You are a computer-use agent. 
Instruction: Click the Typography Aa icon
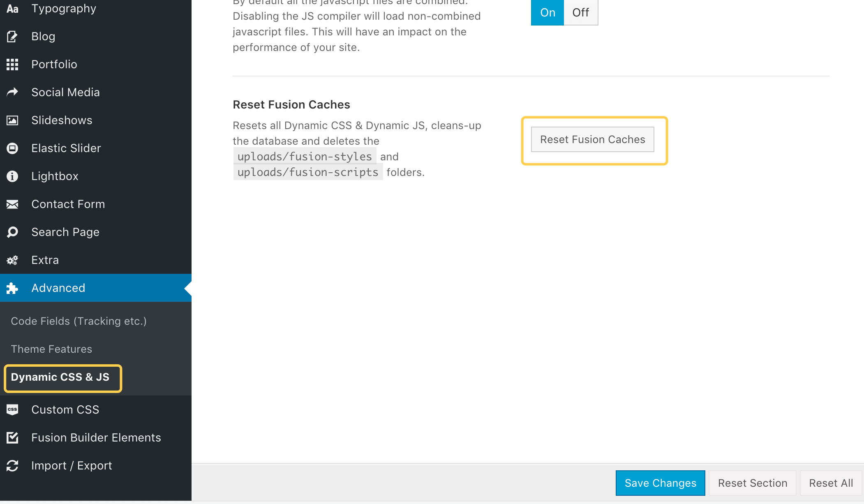[12, 9]
